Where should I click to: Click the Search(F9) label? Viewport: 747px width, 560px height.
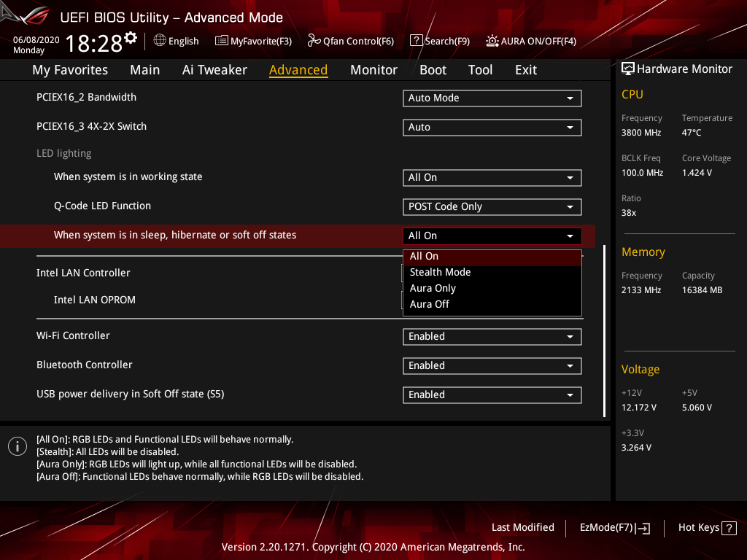pyautogui.click(x=447, y=41)
